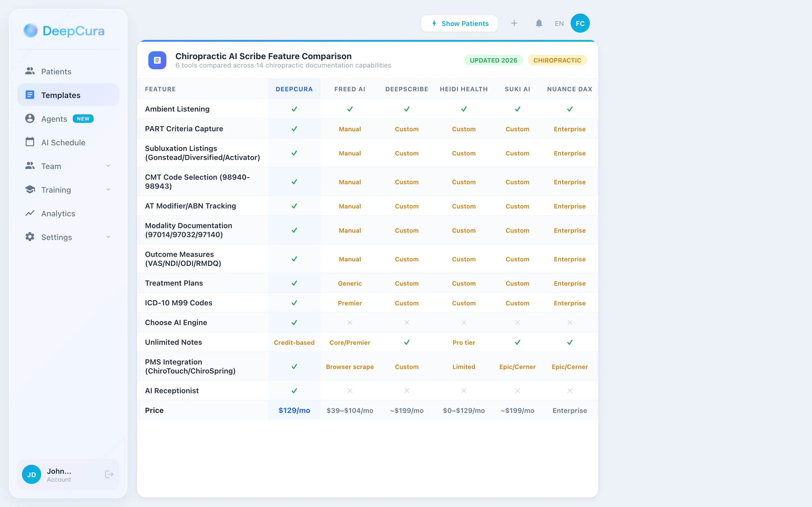Screen dimensions: 812x507
Task: Click Freed AI cross for AI Receptionist
Action: 350,391
